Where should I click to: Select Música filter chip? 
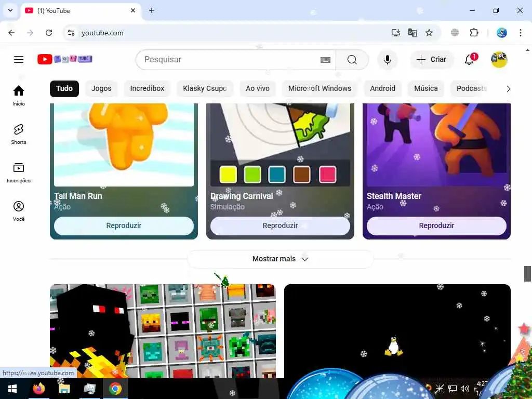tap(426, 88)
